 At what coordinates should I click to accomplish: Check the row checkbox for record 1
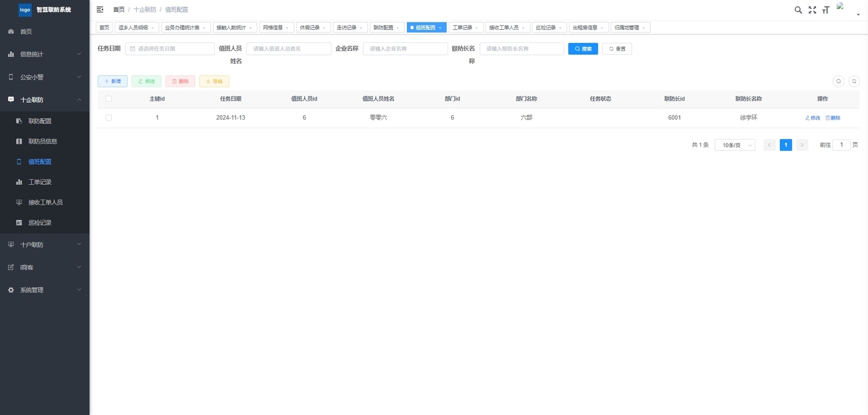pos(108,118)
